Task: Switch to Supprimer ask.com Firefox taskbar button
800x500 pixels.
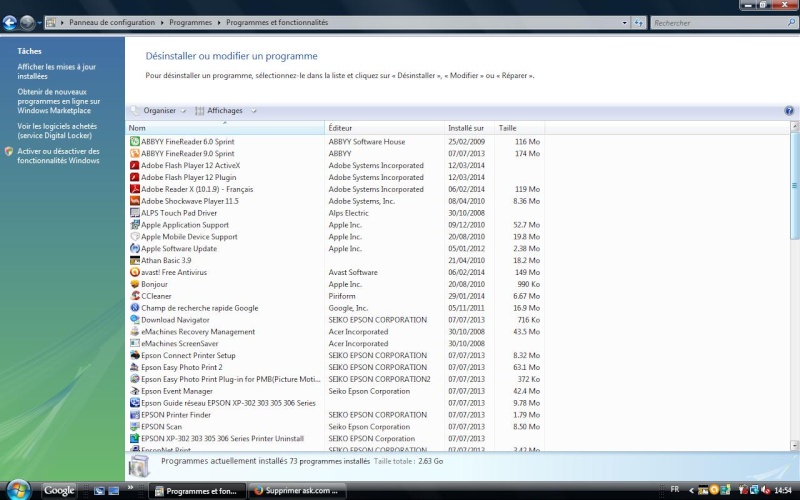Action: (297, 491)
